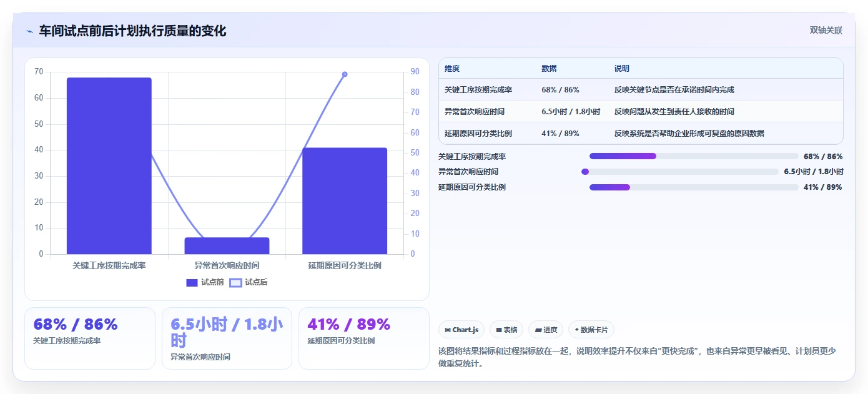868x394 pixels.
Task: Click the 说明 column header
Action: point(622,69)
